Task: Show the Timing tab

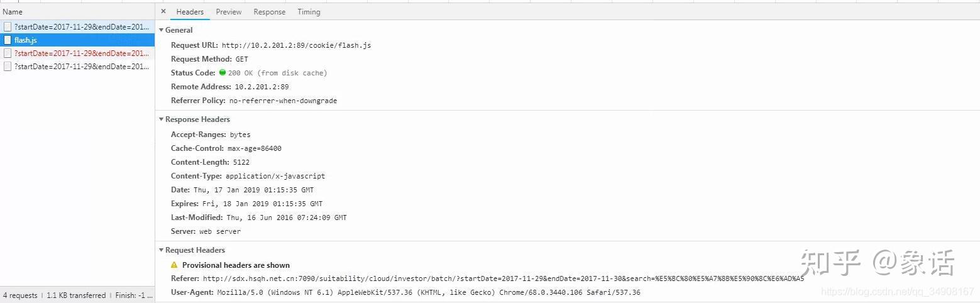Action: pyautogui.click(x=309, y=12)
